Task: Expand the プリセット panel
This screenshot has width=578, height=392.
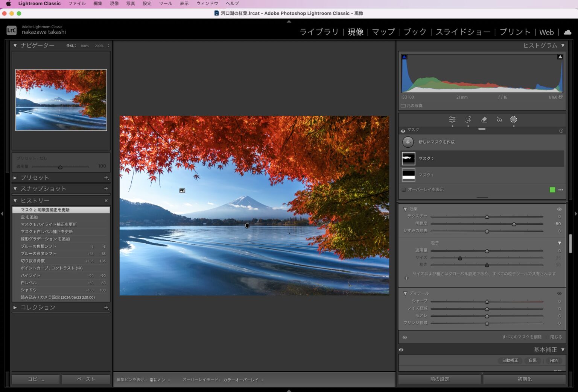Action: pyautogui.click(x=15, y=178)
